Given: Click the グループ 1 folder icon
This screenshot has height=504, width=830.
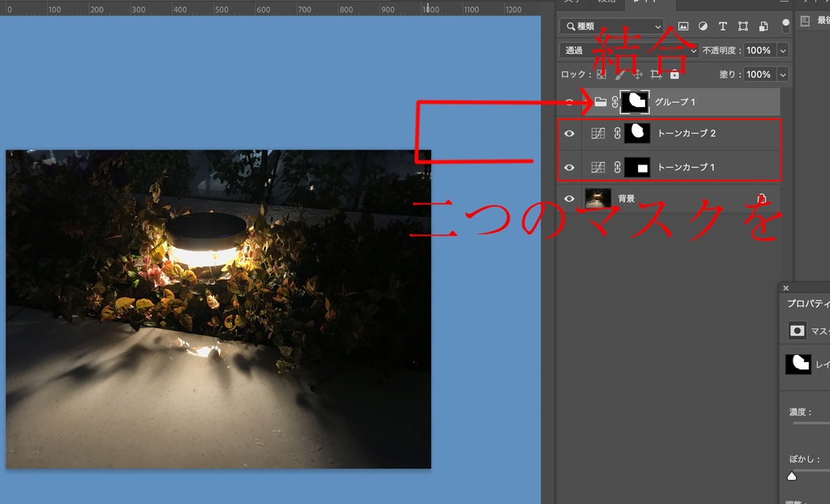Looking at the screenshot, I should click(601, 101).
